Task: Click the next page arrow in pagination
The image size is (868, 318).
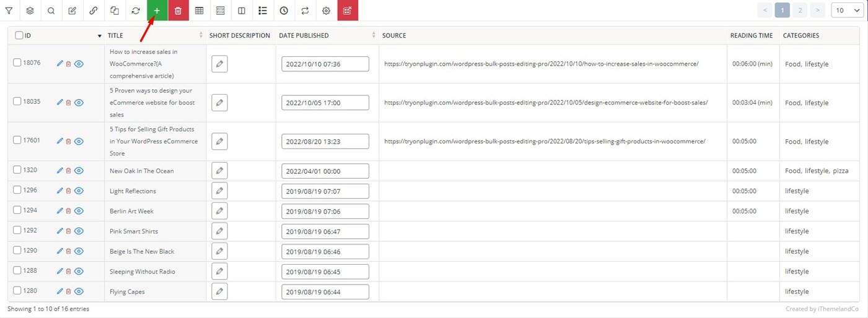Action: 818,11
